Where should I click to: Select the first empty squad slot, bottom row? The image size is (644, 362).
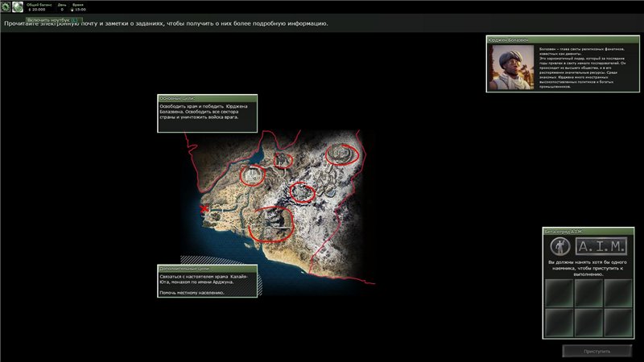[559, 323]
